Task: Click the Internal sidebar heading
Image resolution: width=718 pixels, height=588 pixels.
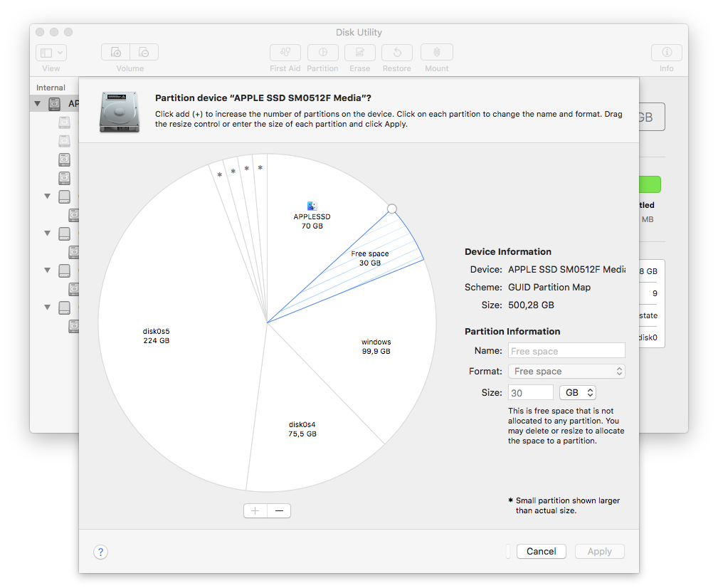Action: (51, 88)
